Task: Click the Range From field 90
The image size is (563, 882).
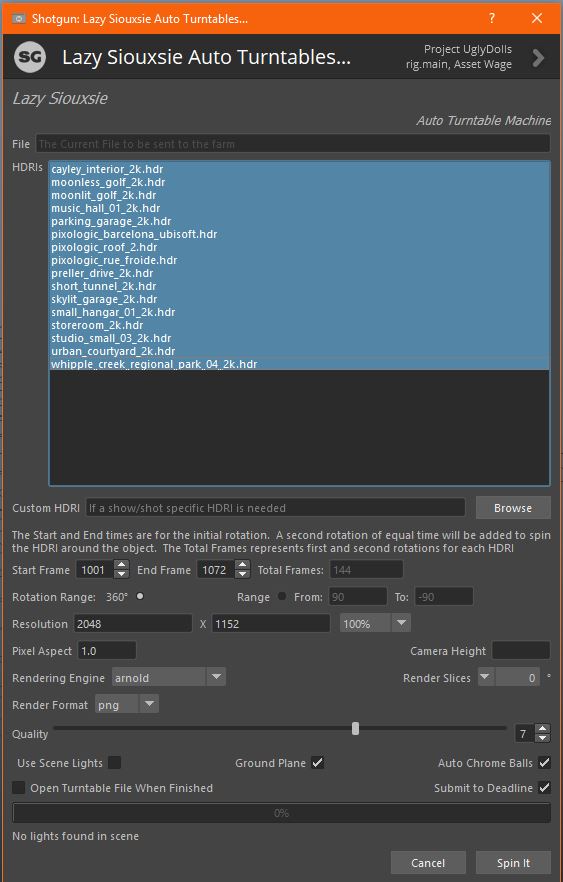Action: (x=358, y=596)
